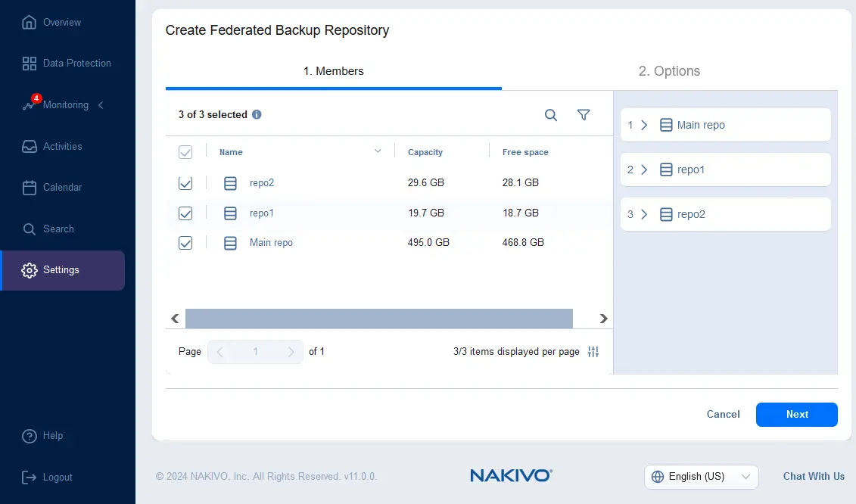Click the repo2 name in table
The image size is (856, 504).
[262, 183]
